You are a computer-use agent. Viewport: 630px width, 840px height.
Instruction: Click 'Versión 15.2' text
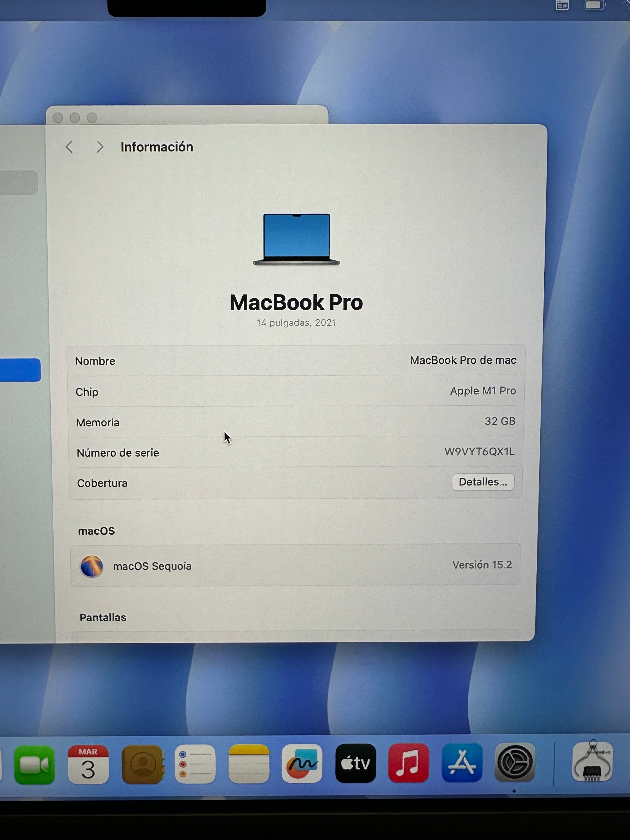pyautogui.click(x=482, y=565)
